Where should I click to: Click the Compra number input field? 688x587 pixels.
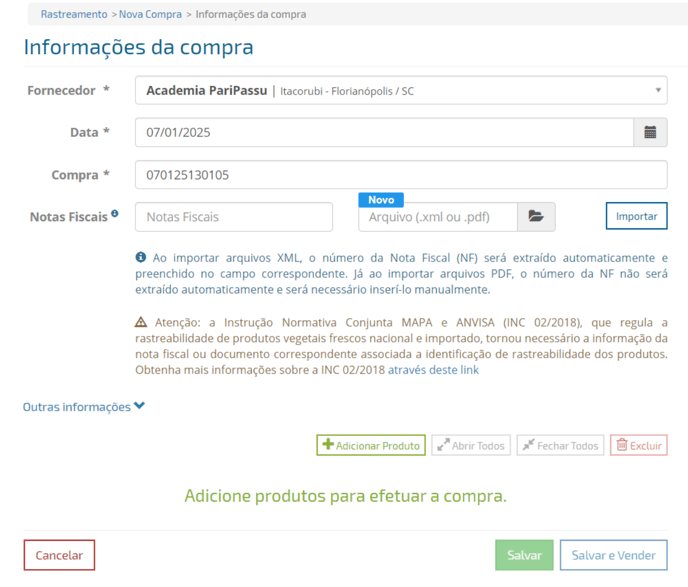tap(401, 175)
